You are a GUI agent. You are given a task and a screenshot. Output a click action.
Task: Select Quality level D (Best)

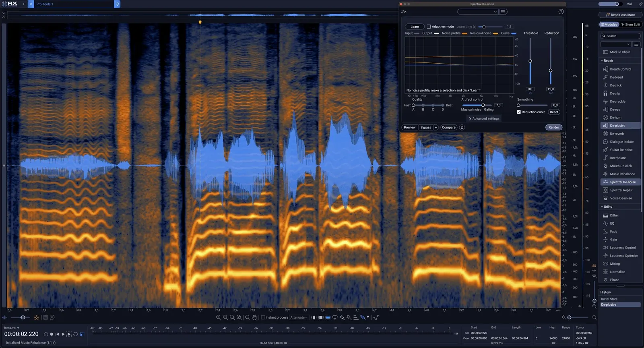443,105
